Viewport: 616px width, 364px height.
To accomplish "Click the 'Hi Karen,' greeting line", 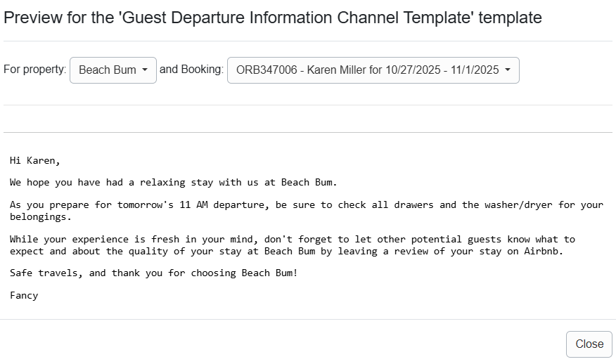I will [35, 160].
